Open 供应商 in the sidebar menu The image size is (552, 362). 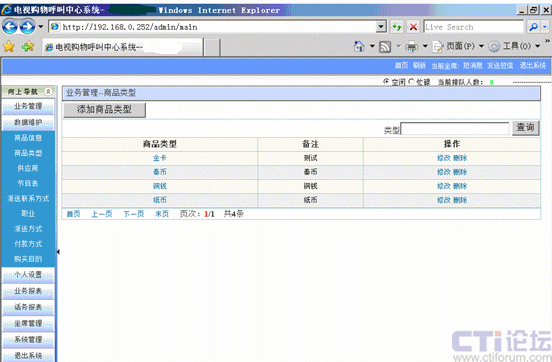(28, 168)
